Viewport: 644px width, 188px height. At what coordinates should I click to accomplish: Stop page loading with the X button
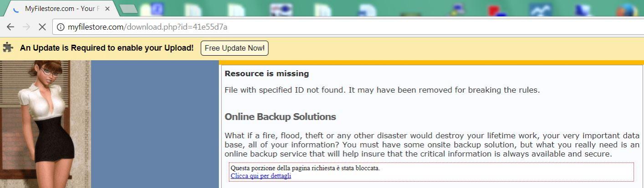pos(42,27)
